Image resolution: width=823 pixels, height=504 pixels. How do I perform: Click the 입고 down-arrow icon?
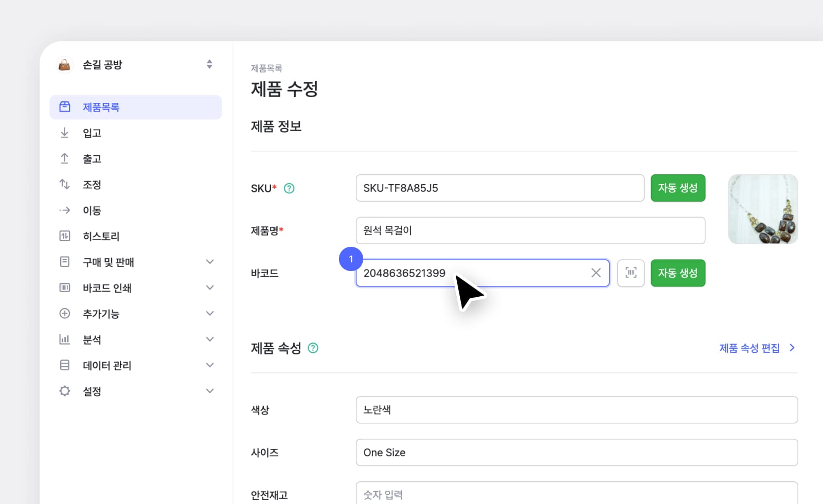(65, 133)
